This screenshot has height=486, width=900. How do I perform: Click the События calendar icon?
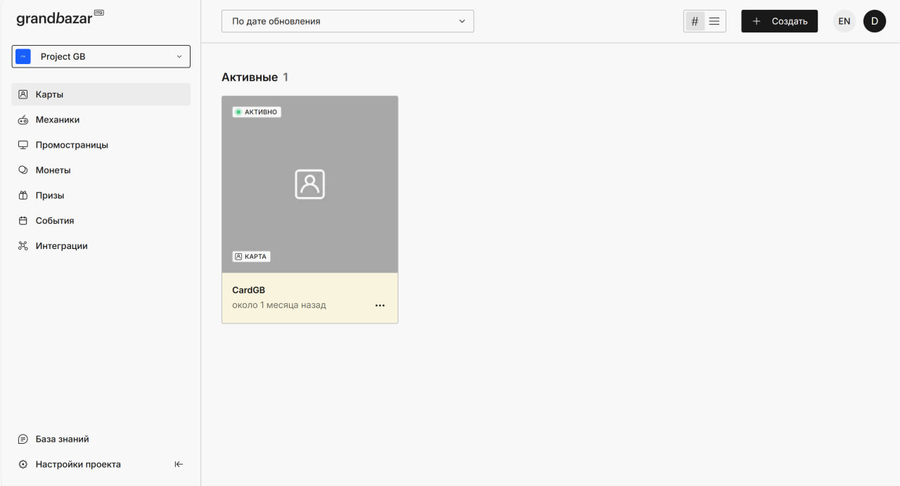point(23,221)
